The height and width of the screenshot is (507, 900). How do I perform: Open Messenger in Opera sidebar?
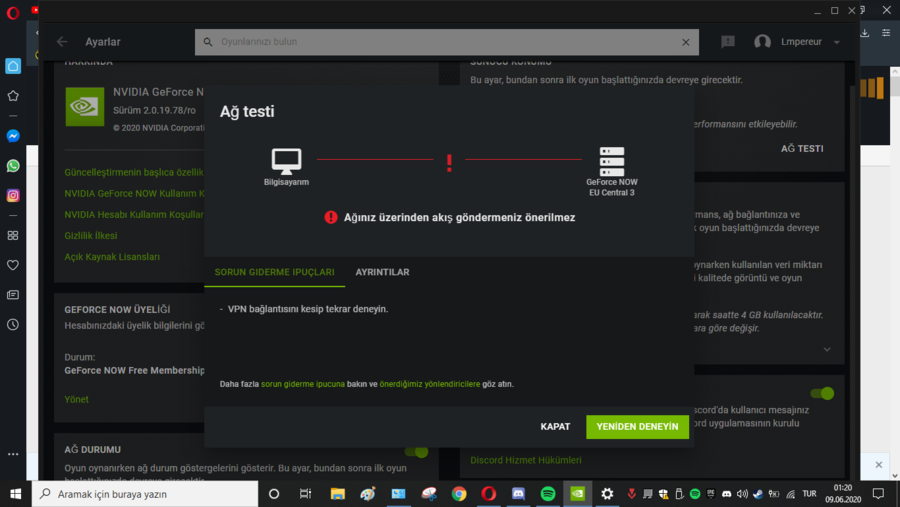tap(13, 136)
